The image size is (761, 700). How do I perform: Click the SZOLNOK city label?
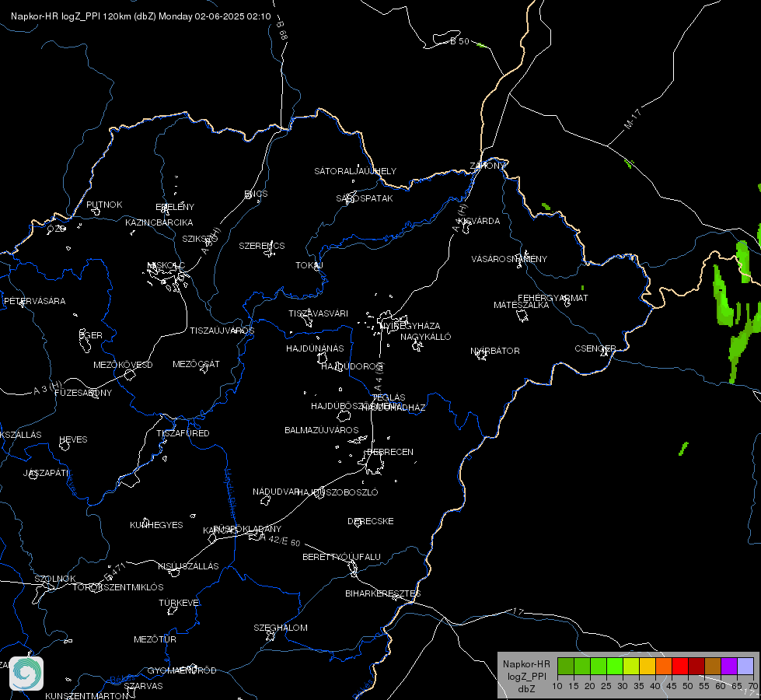pyautogui.click(x=55, y=579)
